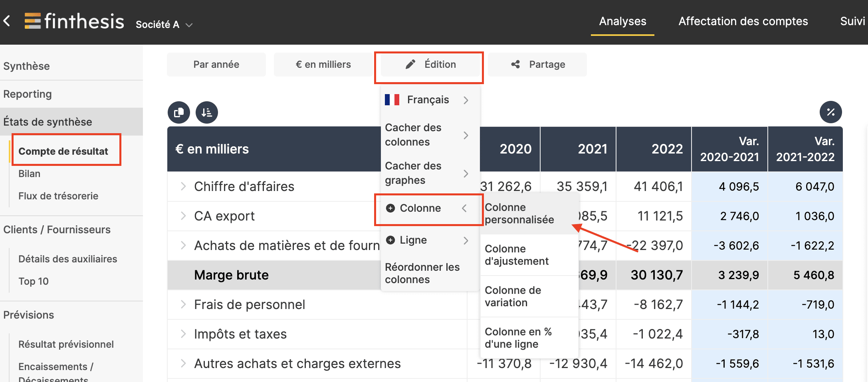Open the Société A company dropdown
Viewport: 868px width, 382px height.
(x=164, y=24)
